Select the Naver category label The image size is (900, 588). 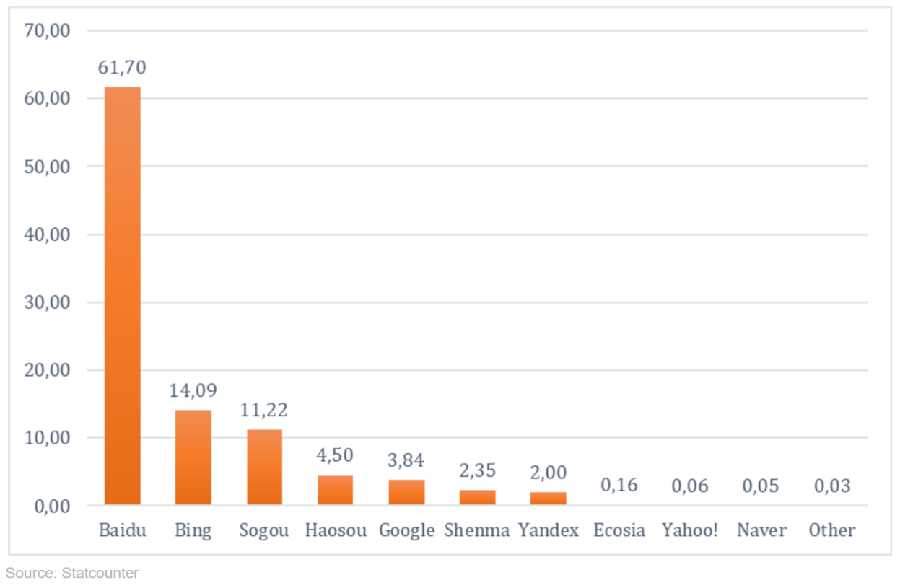point(761,530)
